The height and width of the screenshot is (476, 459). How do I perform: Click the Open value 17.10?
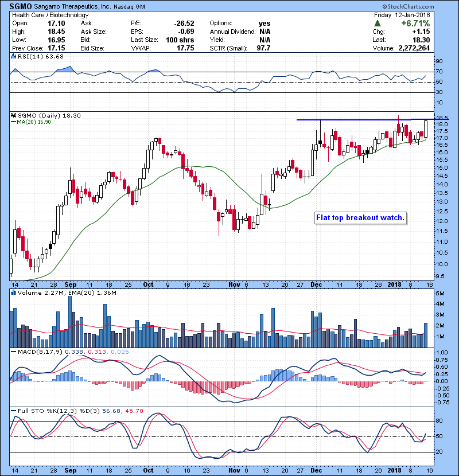click(x=56, y=24)
